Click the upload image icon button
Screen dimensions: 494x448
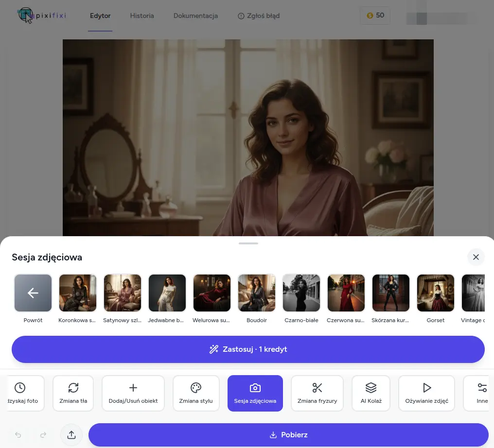coord(71,435)
